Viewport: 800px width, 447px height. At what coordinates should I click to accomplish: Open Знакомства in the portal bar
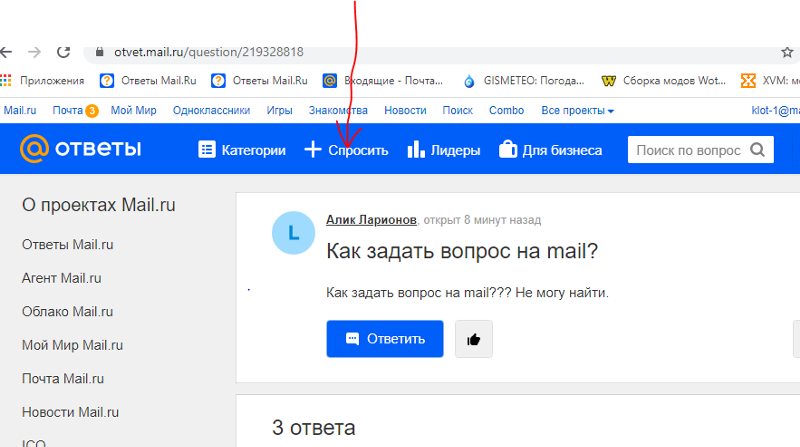pyautogui.click(x=338, y=110)
